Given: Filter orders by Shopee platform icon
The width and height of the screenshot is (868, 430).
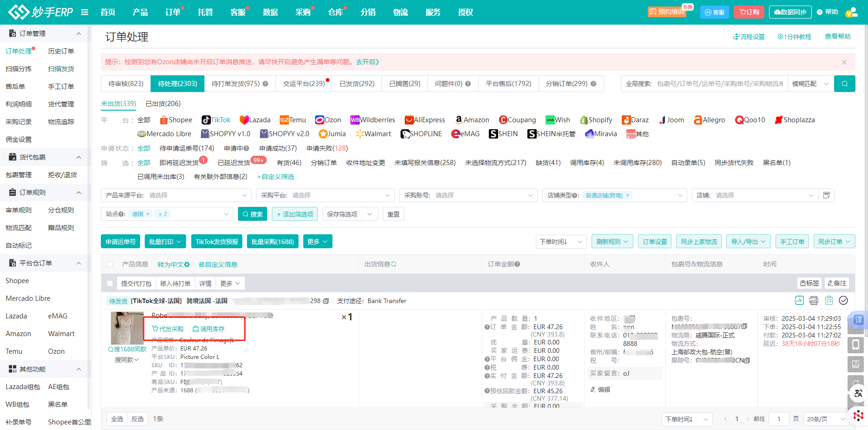Looking at the screenshot, I should tap(164, 120).
